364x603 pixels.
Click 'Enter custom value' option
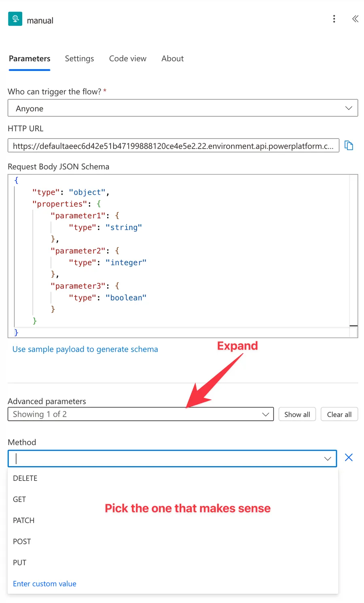pos(44,584)
